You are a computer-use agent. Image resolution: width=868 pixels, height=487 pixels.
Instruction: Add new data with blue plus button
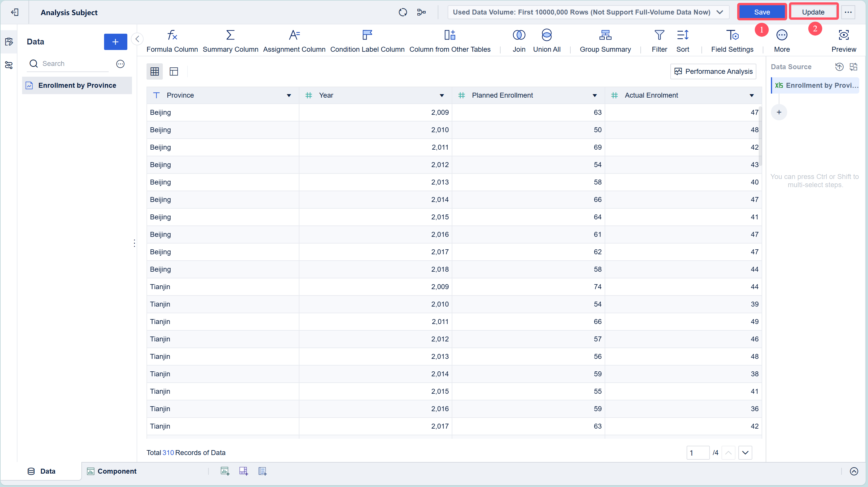(115, 42)
